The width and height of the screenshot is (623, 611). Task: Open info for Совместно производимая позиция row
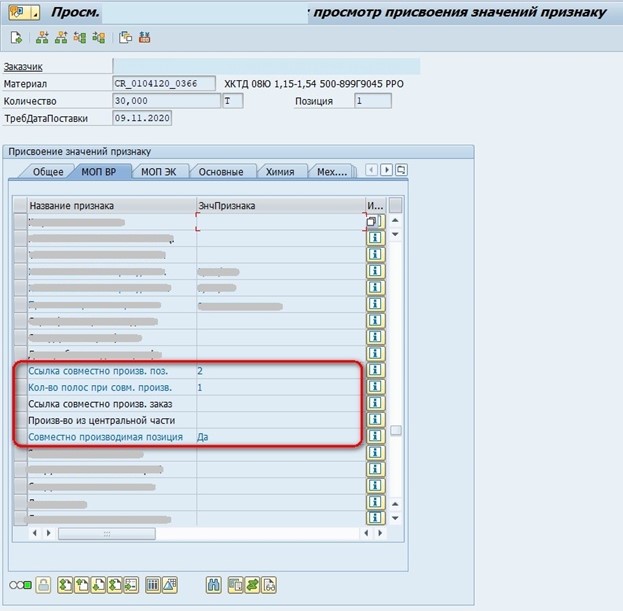pyautogui.click(x=375, y=436)
